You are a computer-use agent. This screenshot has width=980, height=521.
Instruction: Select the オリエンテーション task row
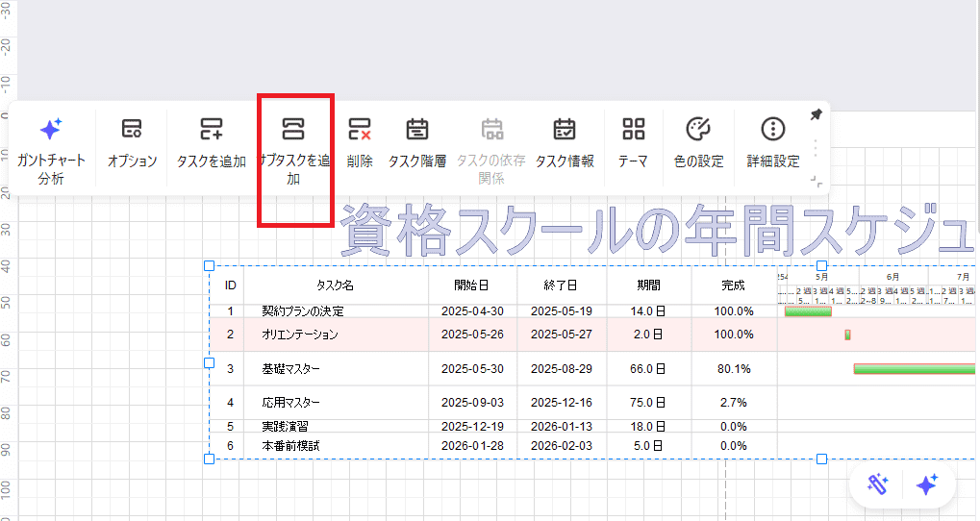coord(300,335)
